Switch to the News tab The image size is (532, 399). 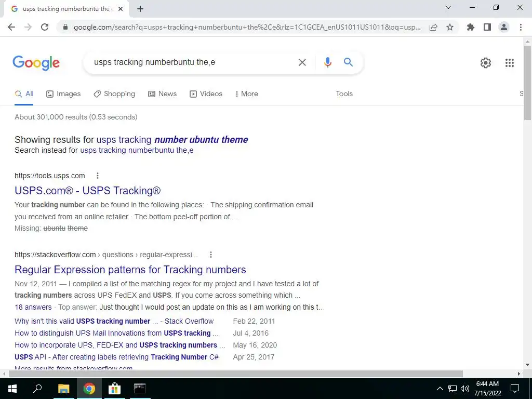point(163,94)
